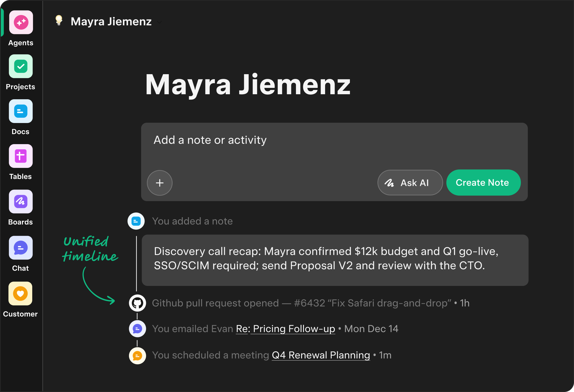
Task: Select the Discovery call recap note card
Action: coord(335,260)
